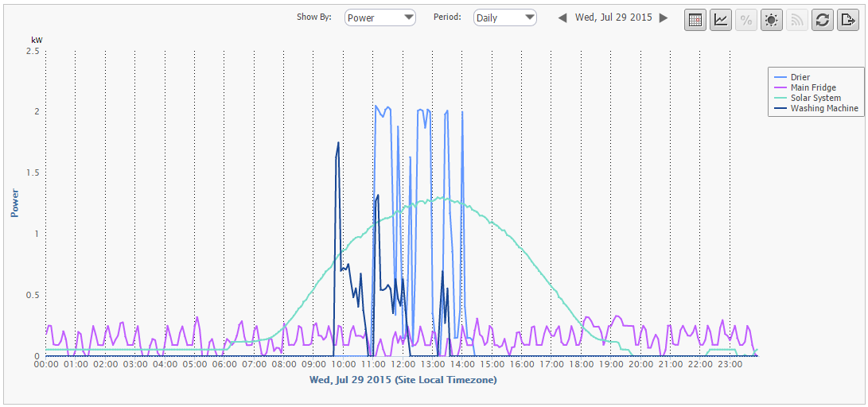Open the Period Daily dropdown

(x=505, y=17)
